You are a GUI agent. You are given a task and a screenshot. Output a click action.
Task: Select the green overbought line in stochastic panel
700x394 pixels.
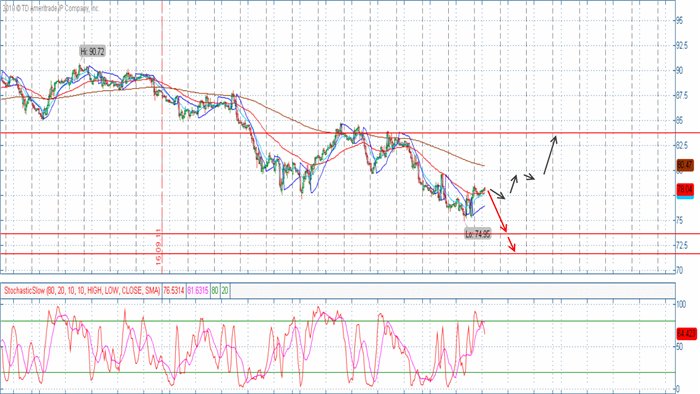pos(337,321)
